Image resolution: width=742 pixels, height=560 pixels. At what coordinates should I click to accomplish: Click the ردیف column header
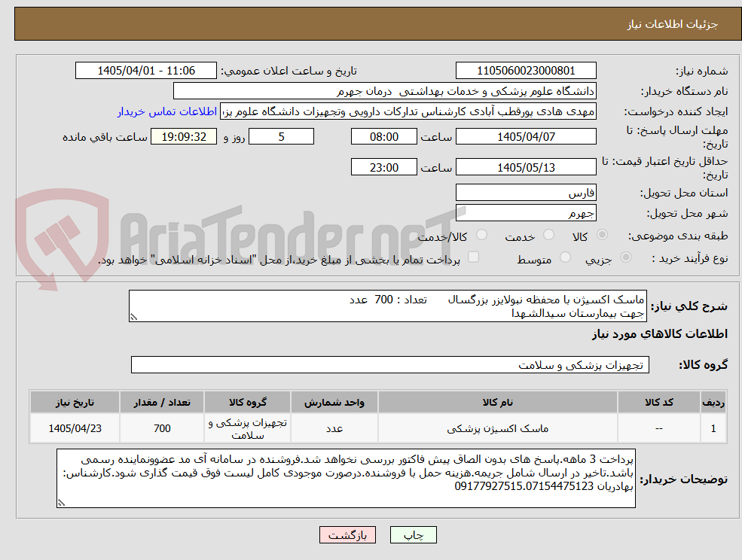(713, 402)
